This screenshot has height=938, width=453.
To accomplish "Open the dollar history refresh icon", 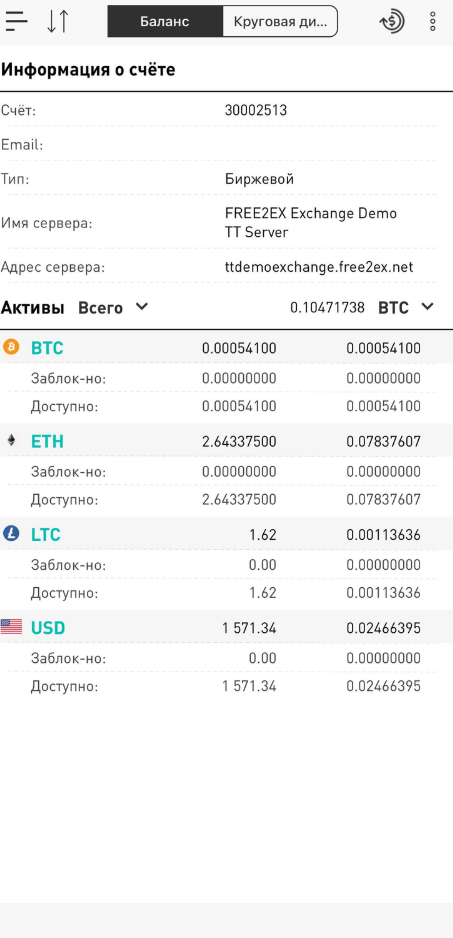I will pyautogui.click(x=393, y=22).
